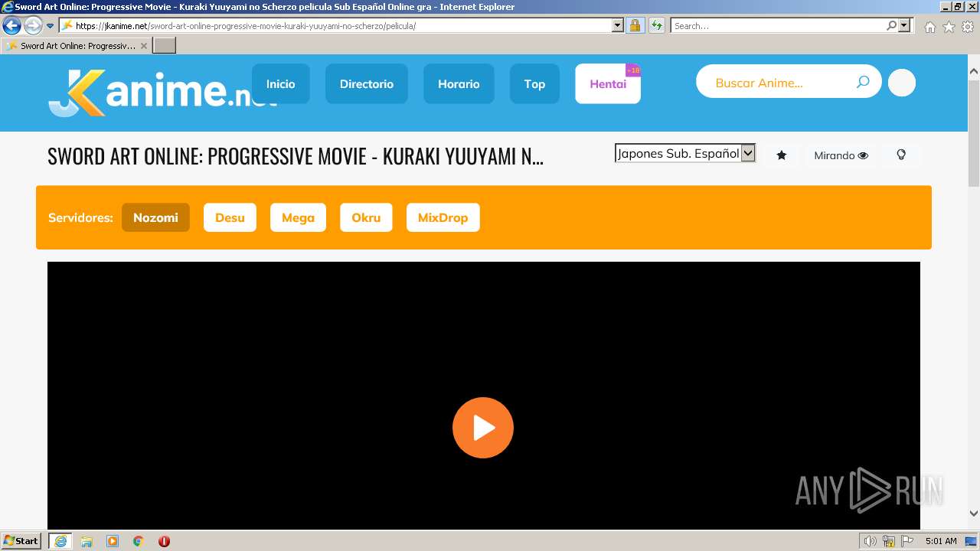Select the Desu server
This screenshot has height=551, width=980.
coord(230,217)
